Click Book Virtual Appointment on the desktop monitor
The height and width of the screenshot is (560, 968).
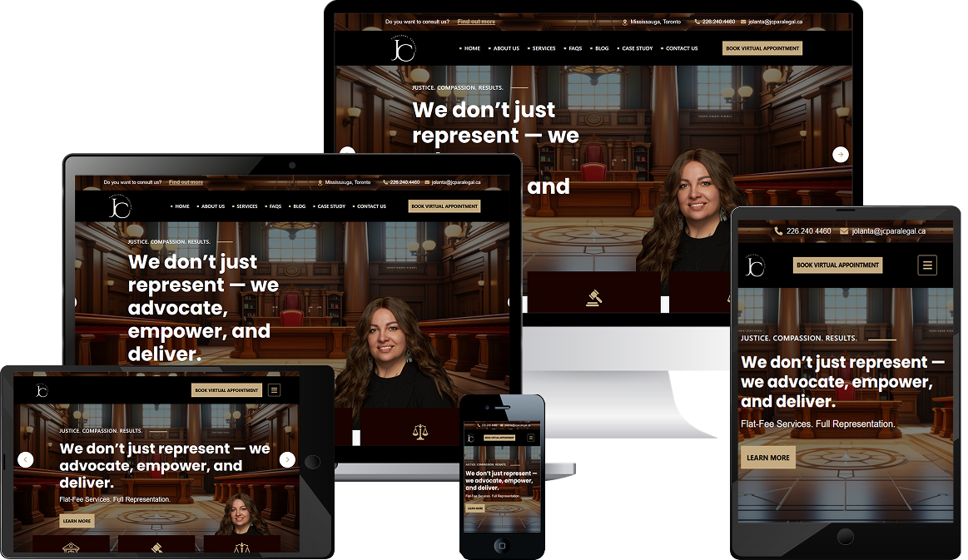click(x=762, y=48)
